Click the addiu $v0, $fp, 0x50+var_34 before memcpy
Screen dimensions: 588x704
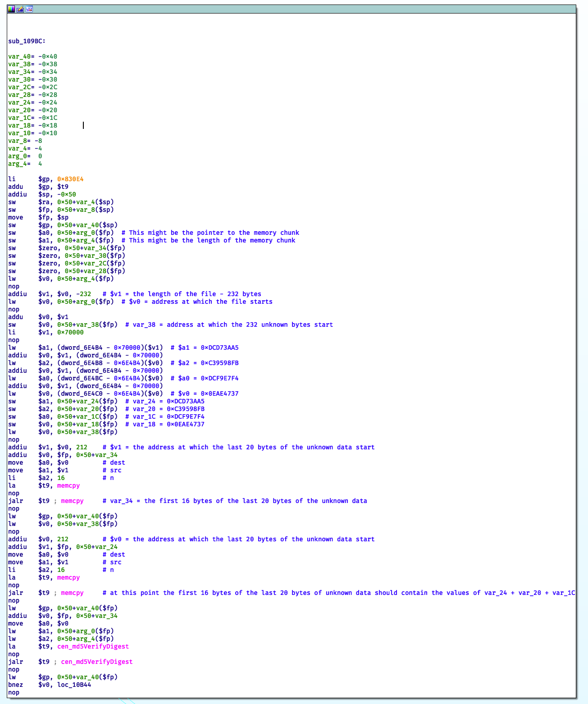63,455
